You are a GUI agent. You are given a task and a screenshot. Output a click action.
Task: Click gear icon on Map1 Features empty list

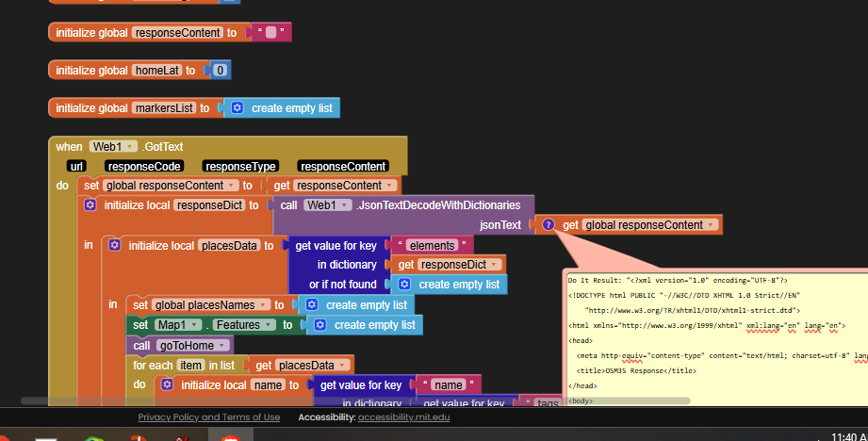pos(320,325)
